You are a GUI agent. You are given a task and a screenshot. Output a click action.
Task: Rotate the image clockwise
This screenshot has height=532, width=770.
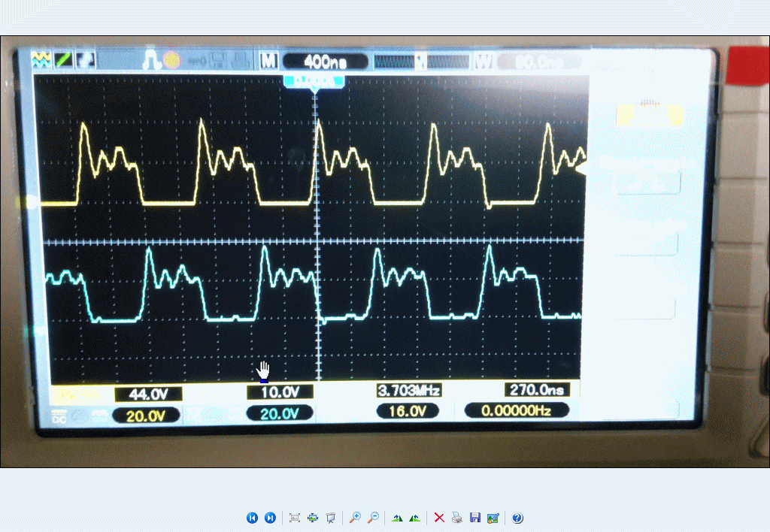coord(397,518)
